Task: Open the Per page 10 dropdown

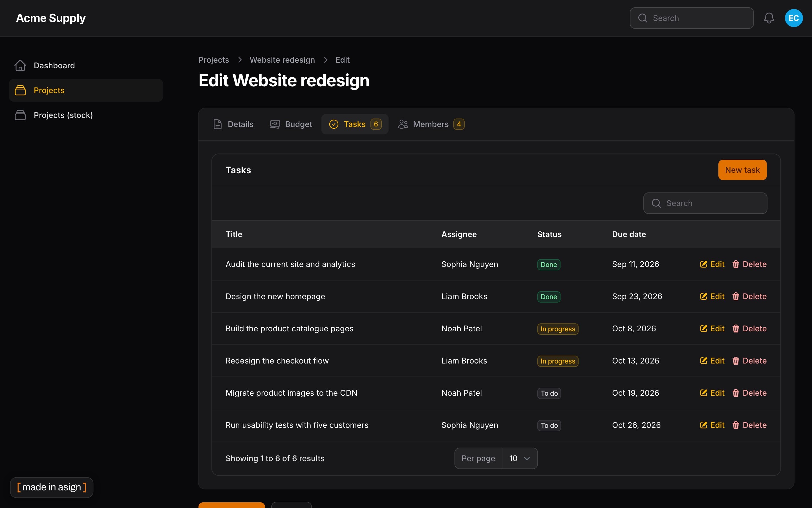Action: 519,458
